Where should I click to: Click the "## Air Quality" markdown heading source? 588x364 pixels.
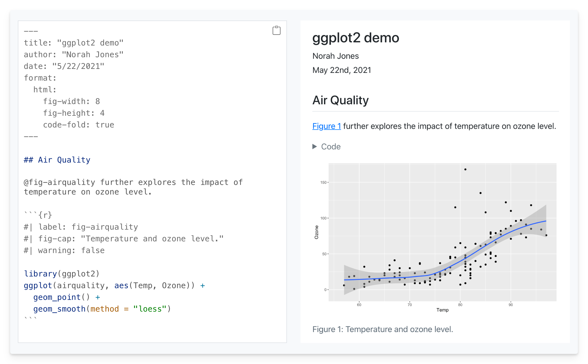tap(57, 160)
